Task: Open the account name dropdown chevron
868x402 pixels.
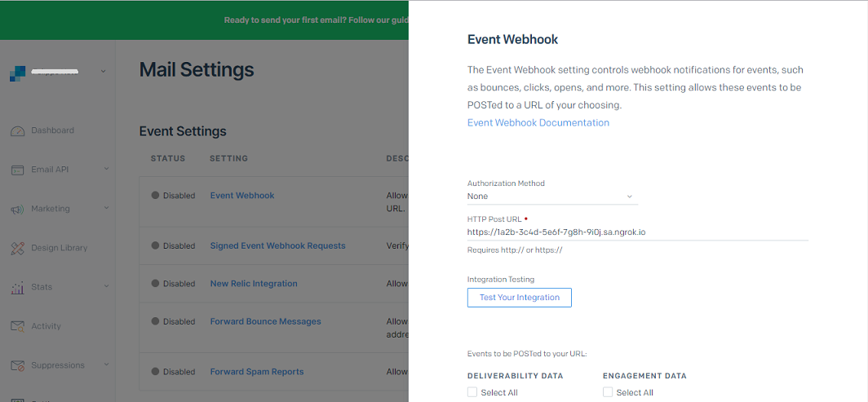Action: pos(103,71)
